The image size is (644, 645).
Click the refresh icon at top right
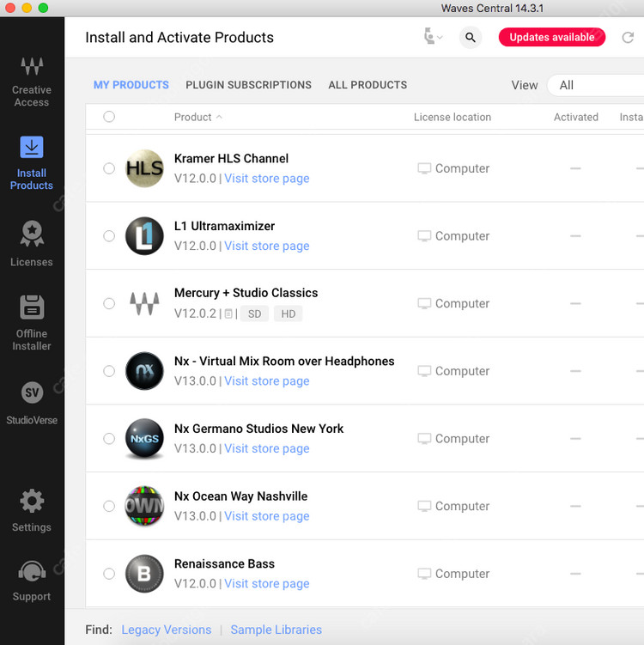click(x=628, y=38)
